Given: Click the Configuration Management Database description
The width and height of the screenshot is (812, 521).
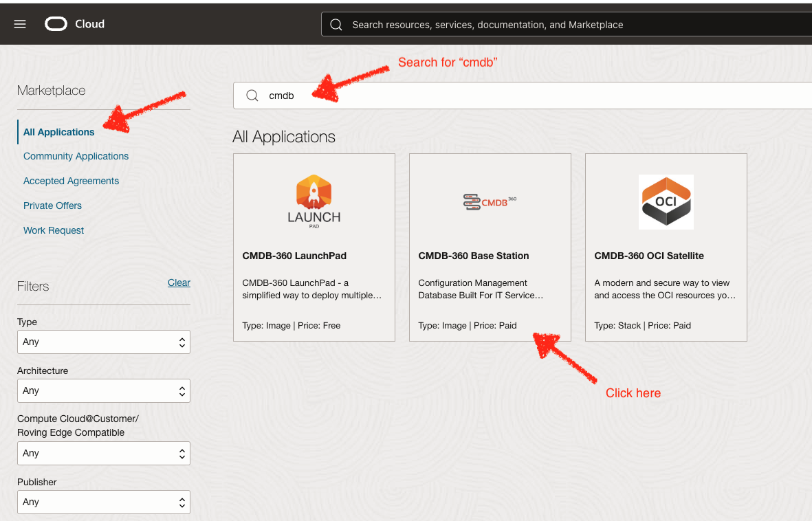Looking at the screenshot, I should pyautogui.click(x=481, y=289).
